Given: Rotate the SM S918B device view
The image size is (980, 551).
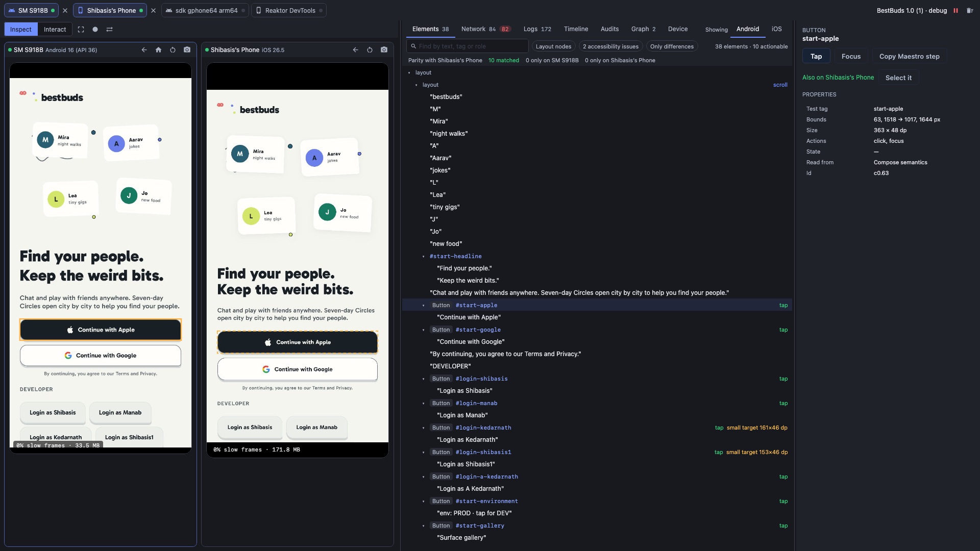Looking at the screenshot, I should 173,50.
